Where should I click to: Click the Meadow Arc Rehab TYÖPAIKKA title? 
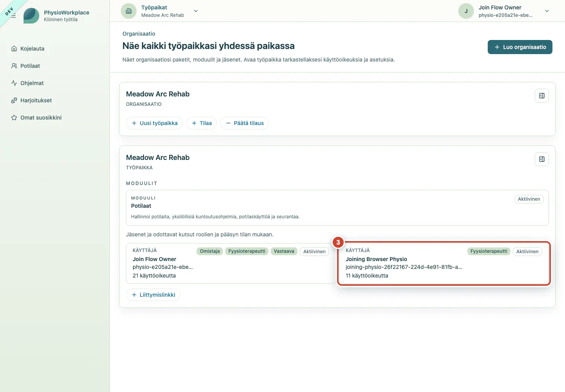pyautogui.click(x=158, y=158)
